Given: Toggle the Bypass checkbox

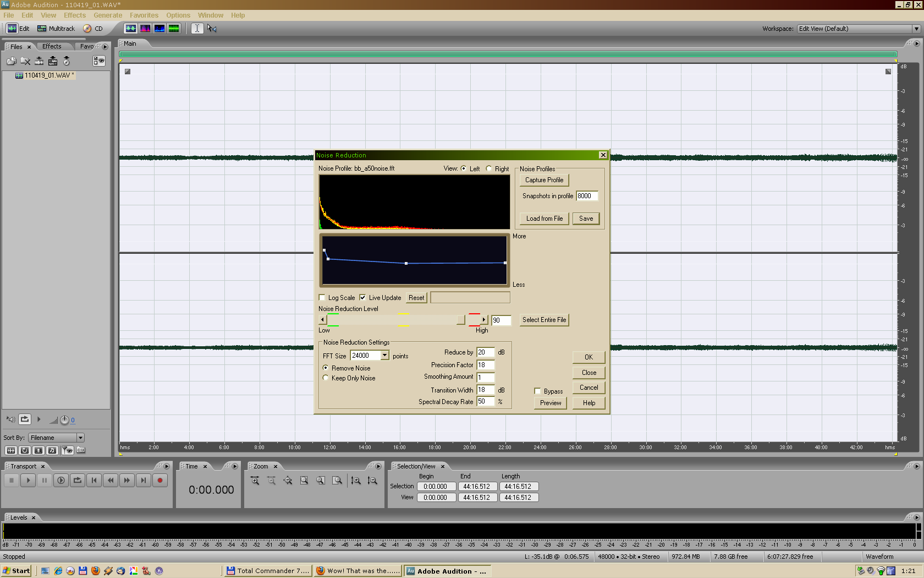Looking at the screenshot, I should pos(537,391).
